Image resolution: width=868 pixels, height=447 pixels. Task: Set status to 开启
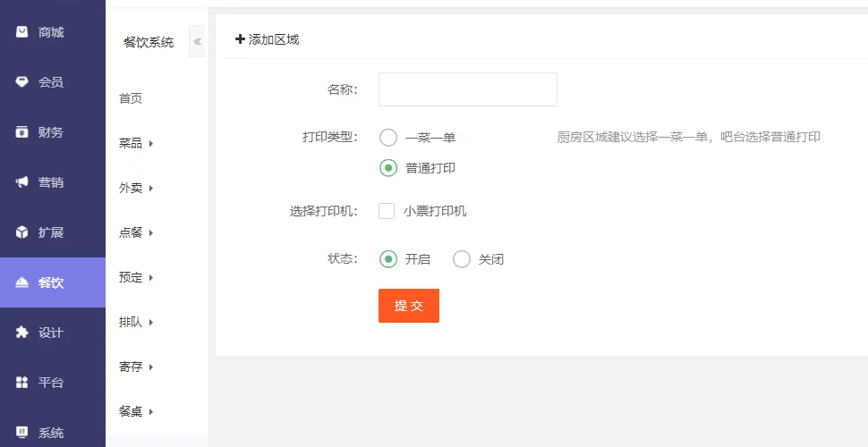click(x=388, y=259)
